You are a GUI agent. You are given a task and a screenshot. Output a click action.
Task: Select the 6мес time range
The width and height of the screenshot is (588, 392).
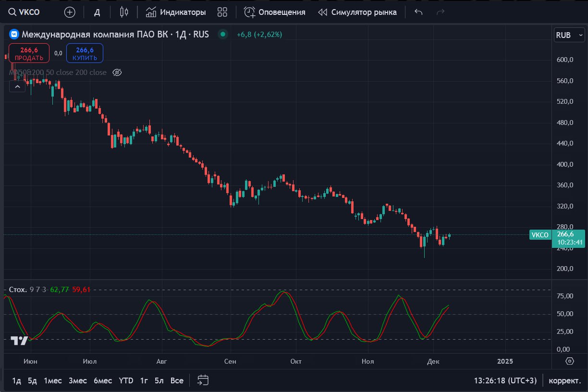pos(103,380)
